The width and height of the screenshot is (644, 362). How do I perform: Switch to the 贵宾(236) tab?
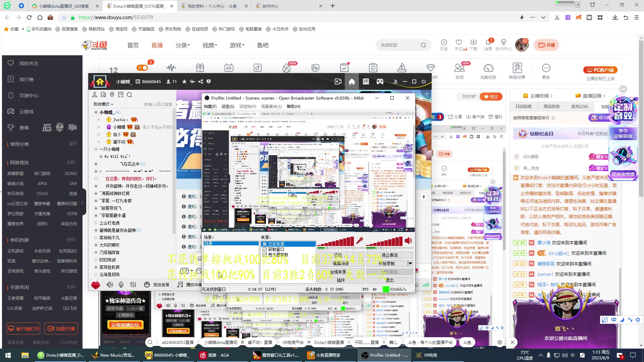click(x=579, y=107)
